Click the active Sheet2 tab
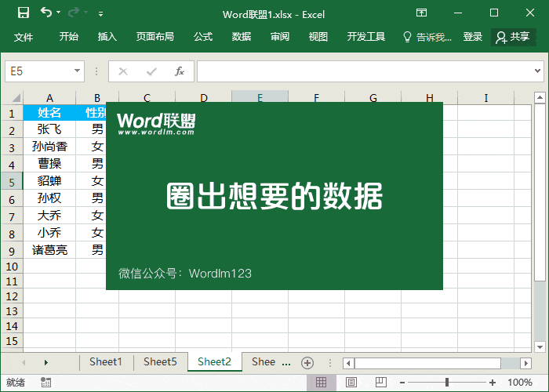Viewport: 549px width, 392px height. point(215,361)
